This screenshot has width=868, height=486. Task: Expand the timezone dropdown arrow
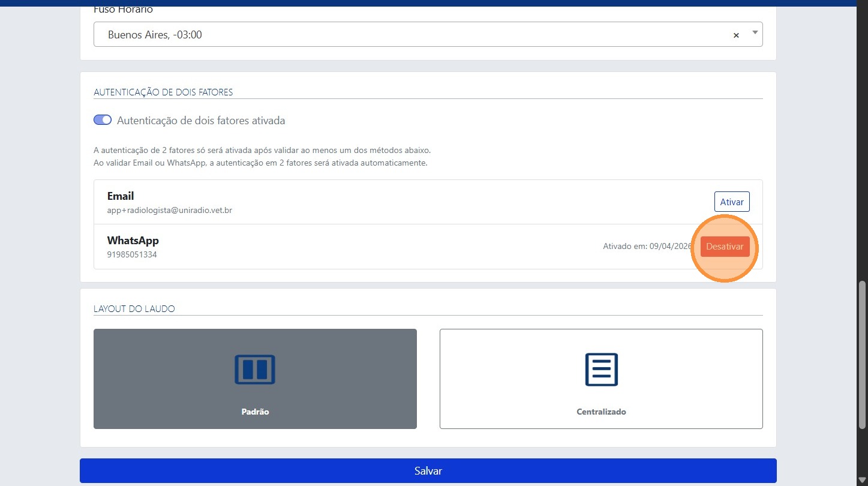pyautogui.click(x=755, y=32)
